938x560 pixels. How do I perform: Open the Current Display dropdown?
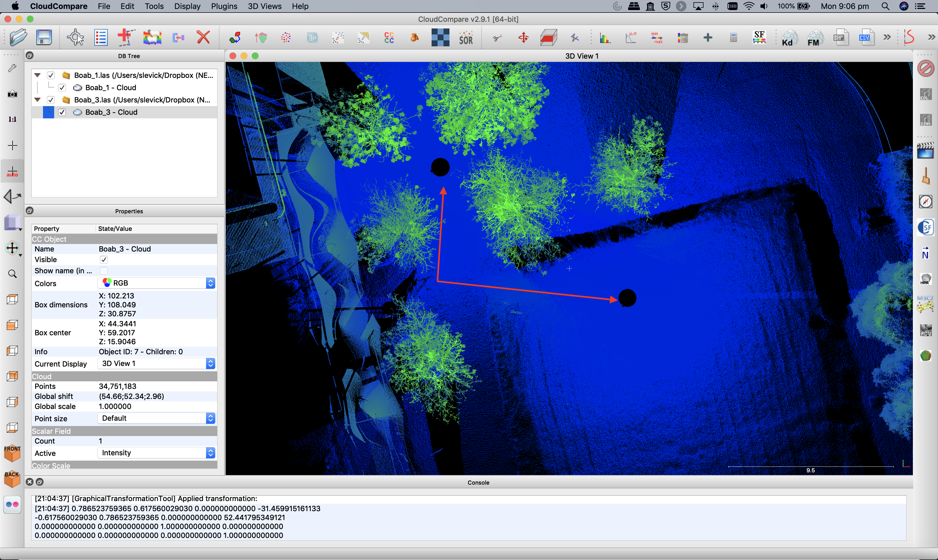[x=157, y=363]
